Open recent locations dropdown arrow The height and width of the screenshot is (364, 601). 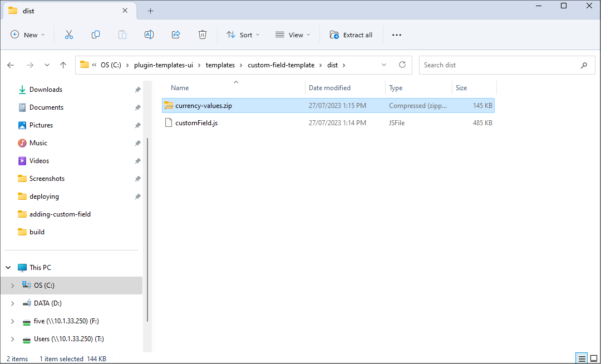(47, 65)
